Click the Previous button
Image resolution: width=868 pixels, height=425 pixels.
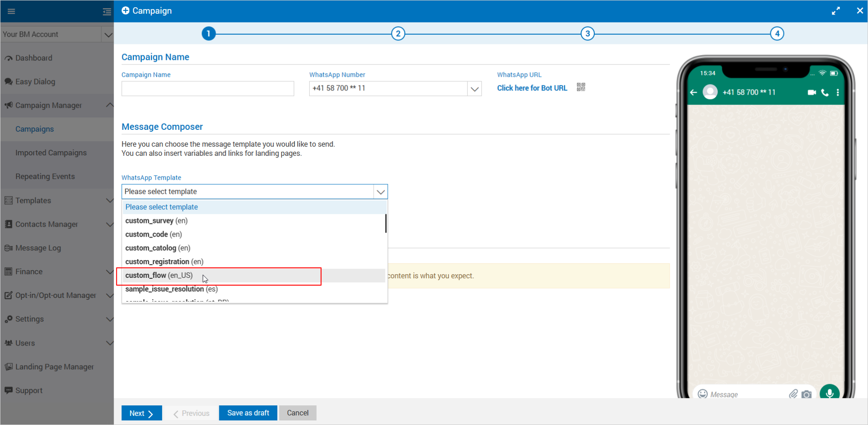(x=191, y=413)
